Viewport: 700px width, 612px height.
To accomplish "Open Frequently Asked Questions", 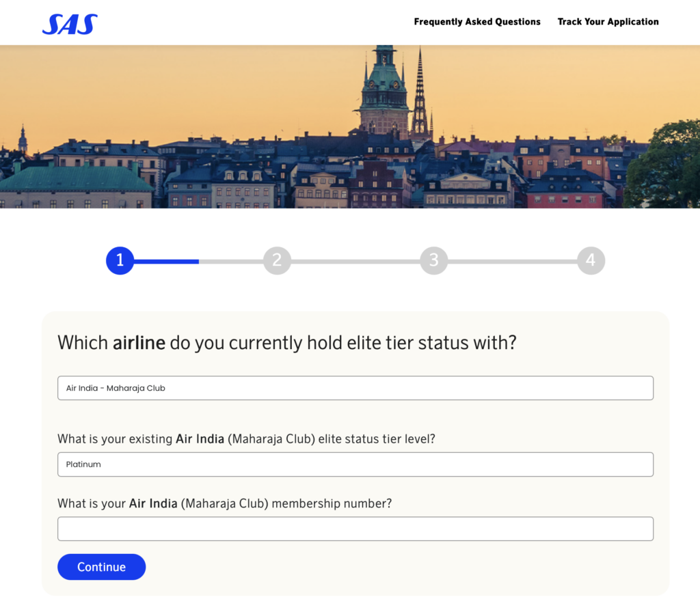I will 476,22.
